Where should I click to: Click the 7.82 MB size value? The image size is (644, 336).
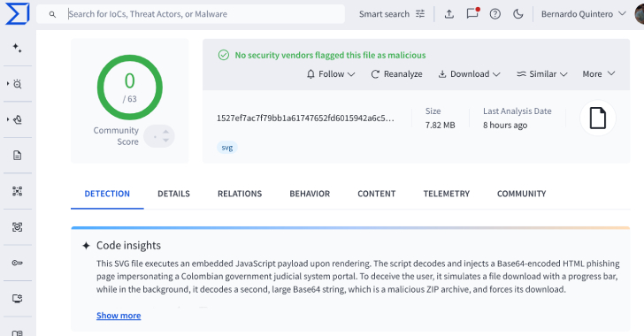tap(440, 125)
